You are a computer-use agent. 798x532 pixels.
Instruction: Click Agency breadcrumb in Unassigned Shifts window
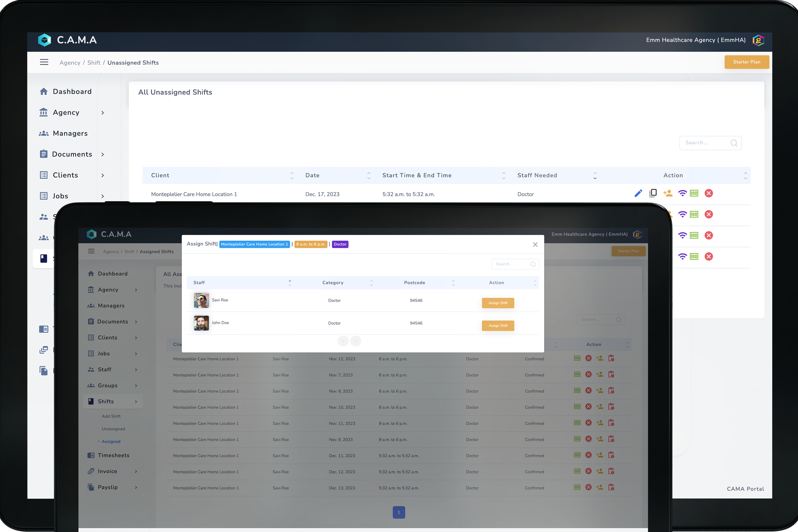[x=70, y=63]
